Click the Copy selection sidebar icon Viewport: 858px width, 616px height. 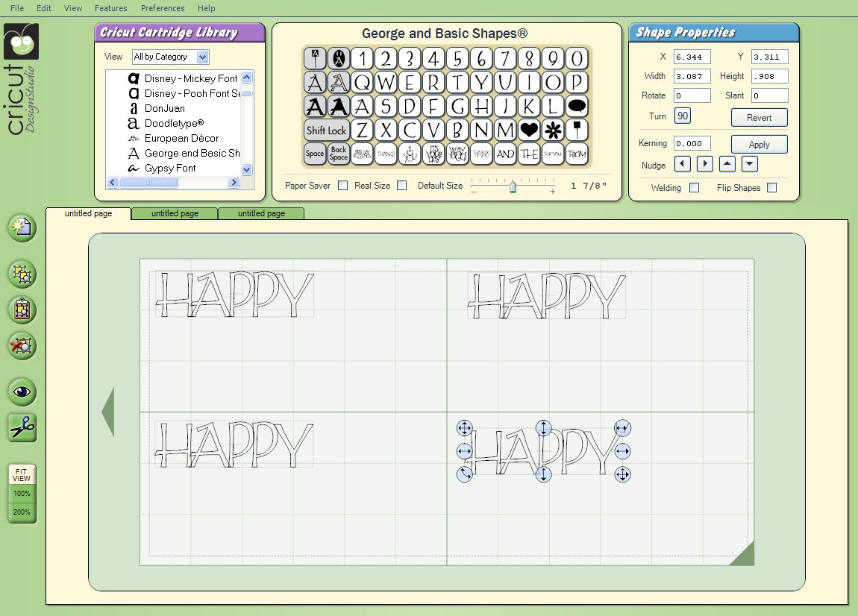point(22,274)
